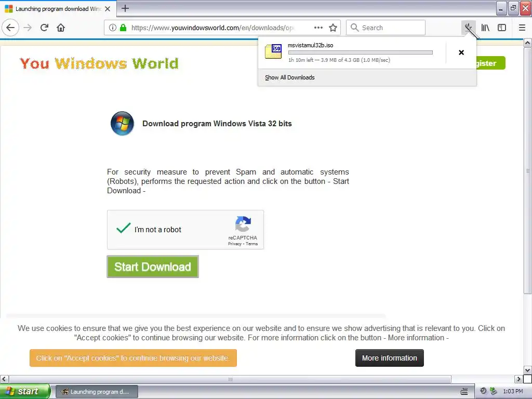Click the horizontal scrollbar thumb
This screenshot has width=532, height=399.
click(230, 379)
